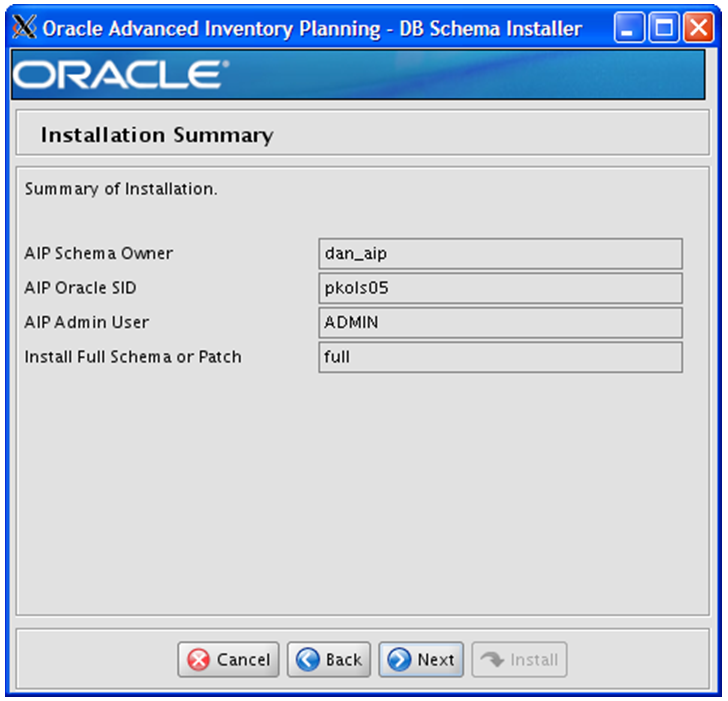Click the window title text

312,29
